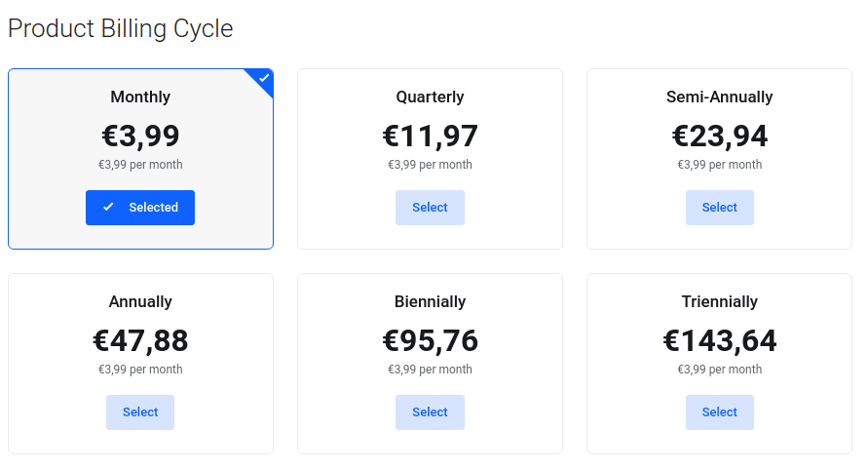Click the Quarterly card title

click(x=430, y=97)
